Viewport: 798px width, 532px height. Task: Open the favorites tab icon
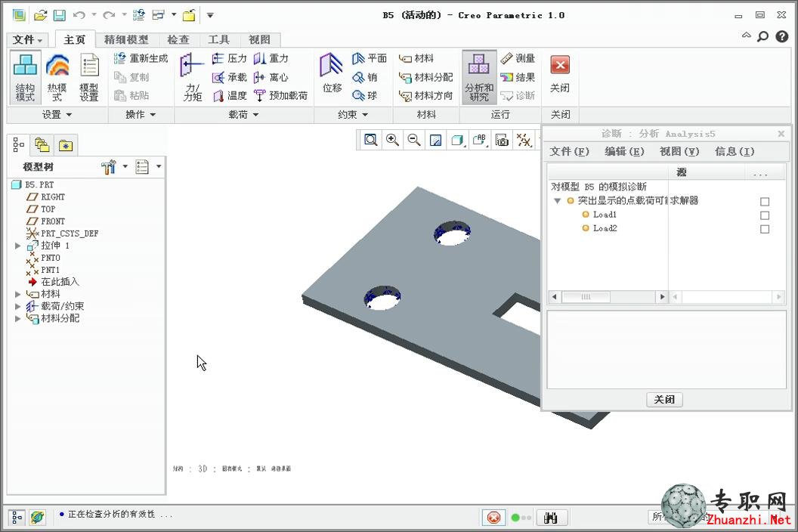(66, 146)
